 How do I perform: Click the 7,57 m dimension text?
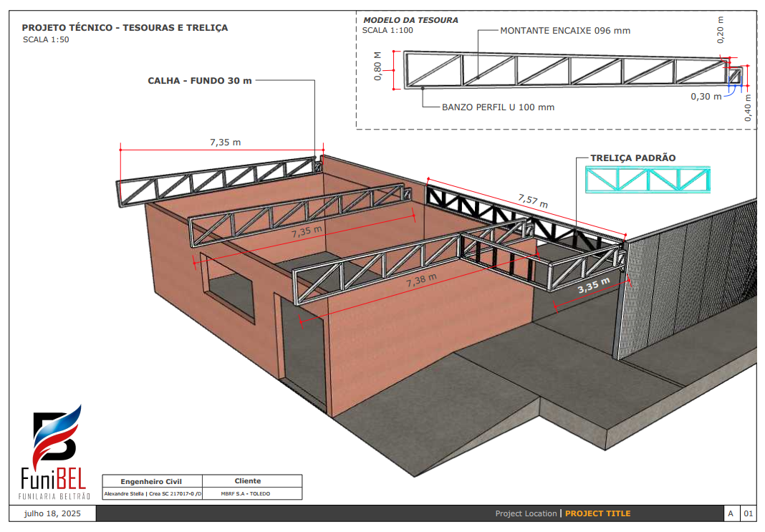tap(532, 200)
